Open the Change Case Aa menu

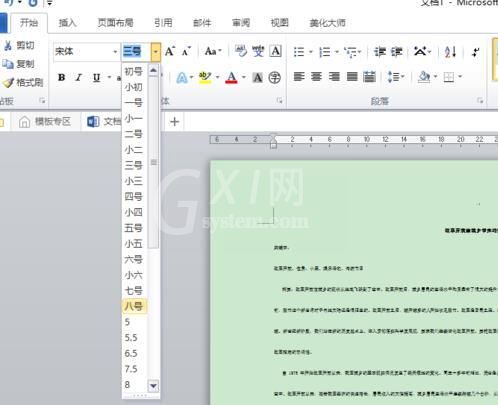click(213, 51)
